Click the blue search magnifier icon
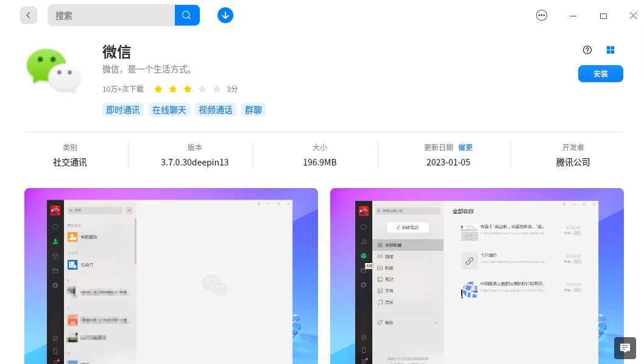 [x=186, y=15]
